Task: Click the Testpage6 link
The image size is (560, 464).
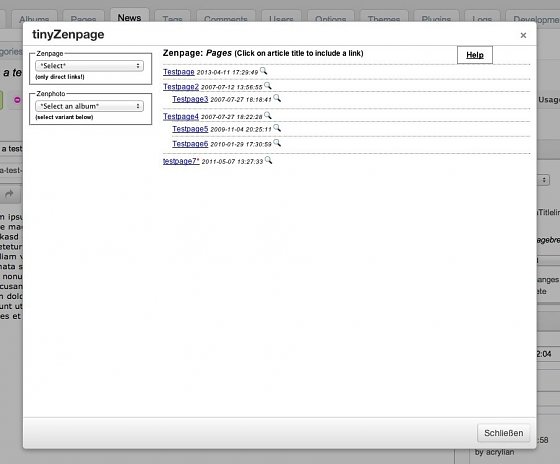Action: pyautogui.click(x=190, y=144)
